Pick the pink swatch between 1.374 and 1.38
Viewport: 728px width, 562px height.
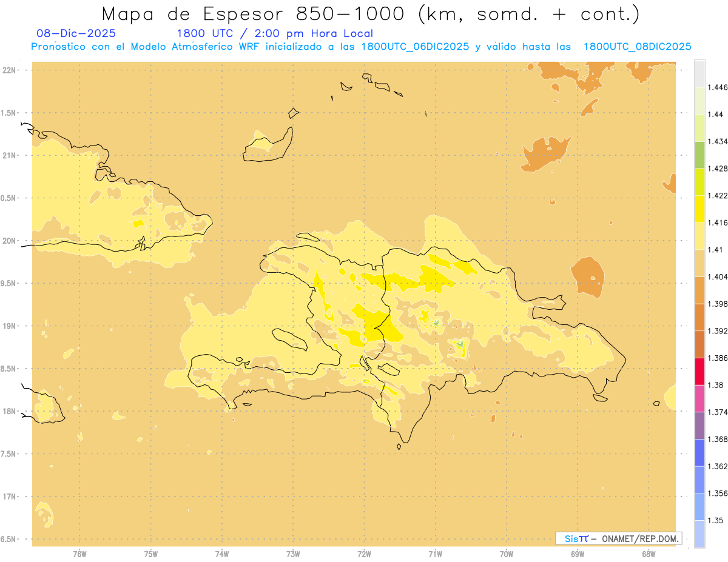pos(699,398)
